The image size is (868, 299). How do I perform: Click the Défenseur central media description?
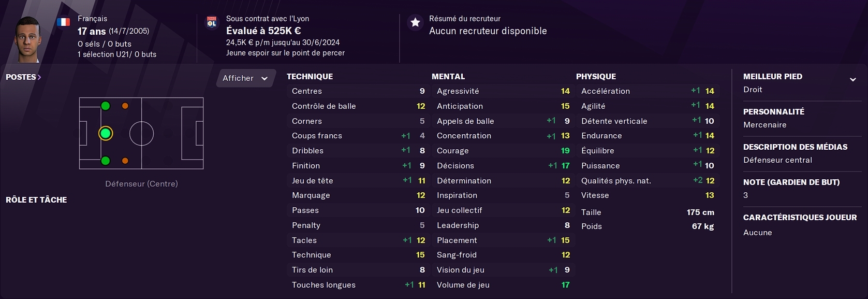pyautogui.click(x=777, y=160)
